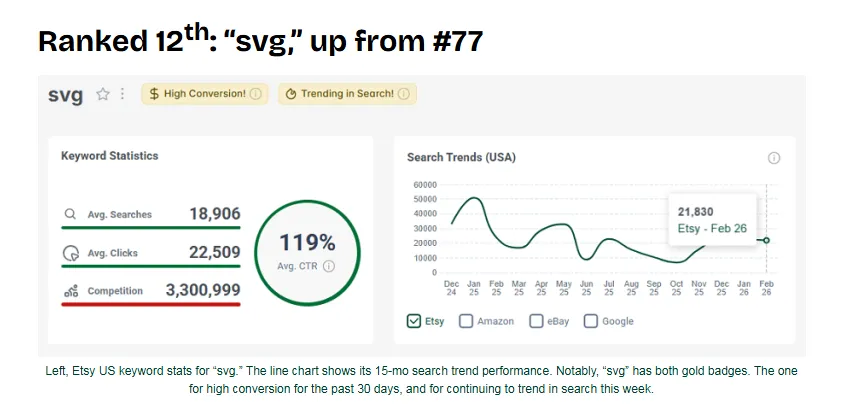Uncheck the Etsy checkbox
Screen dimensions: 848x413
tap(415, 321)
